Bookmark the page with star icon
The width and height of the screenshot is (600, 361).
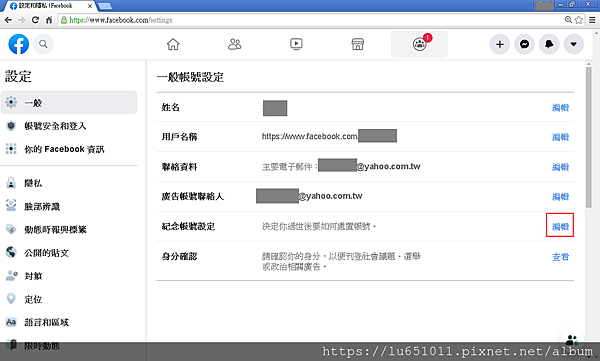(579, 20)
